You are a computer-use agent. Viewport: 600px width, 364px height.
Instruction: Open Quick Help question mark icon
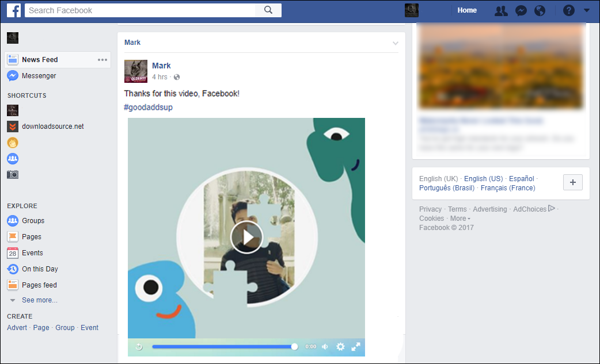pyautogui.click(x=569, y=11)
